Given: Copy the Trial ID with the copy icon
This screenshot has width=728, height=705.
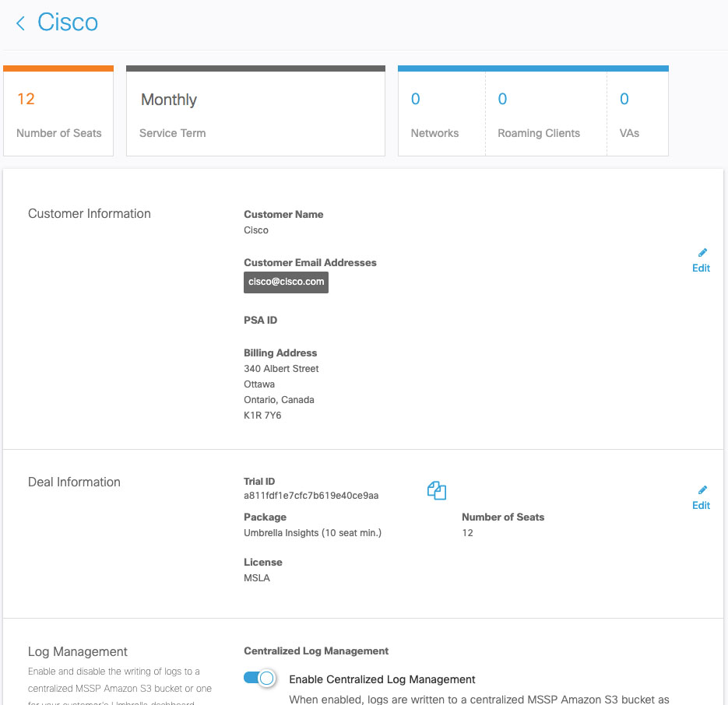Looking at the screenshot, I should tap(437, 490).
